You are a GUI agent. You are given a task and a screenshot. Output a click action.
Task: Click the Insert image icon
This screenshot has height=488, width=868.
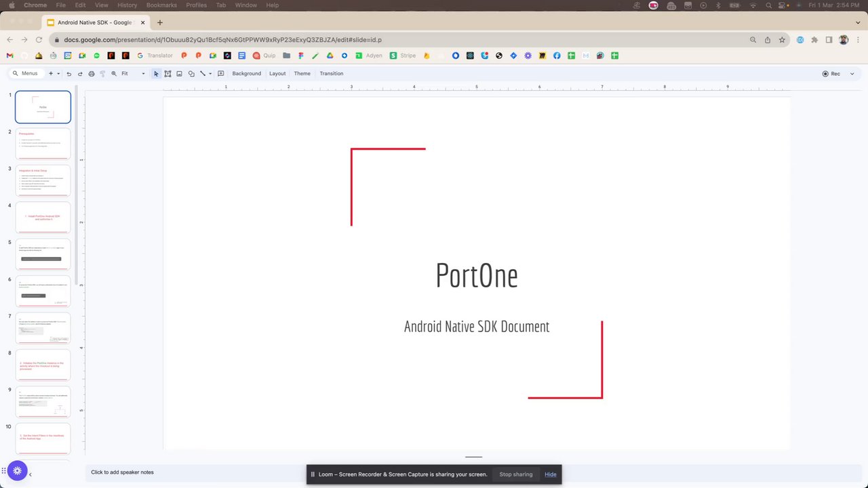(x=179, y=73)
